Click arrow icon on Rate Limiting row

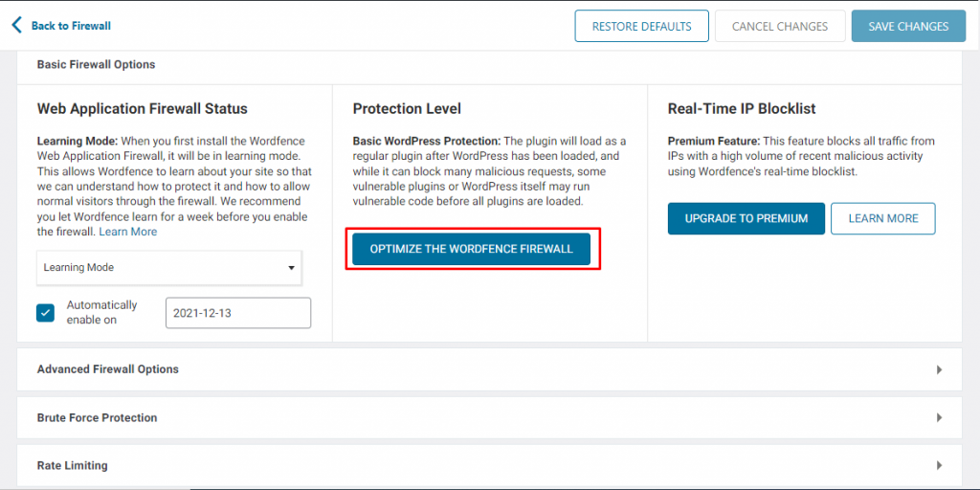pos(939,466)
